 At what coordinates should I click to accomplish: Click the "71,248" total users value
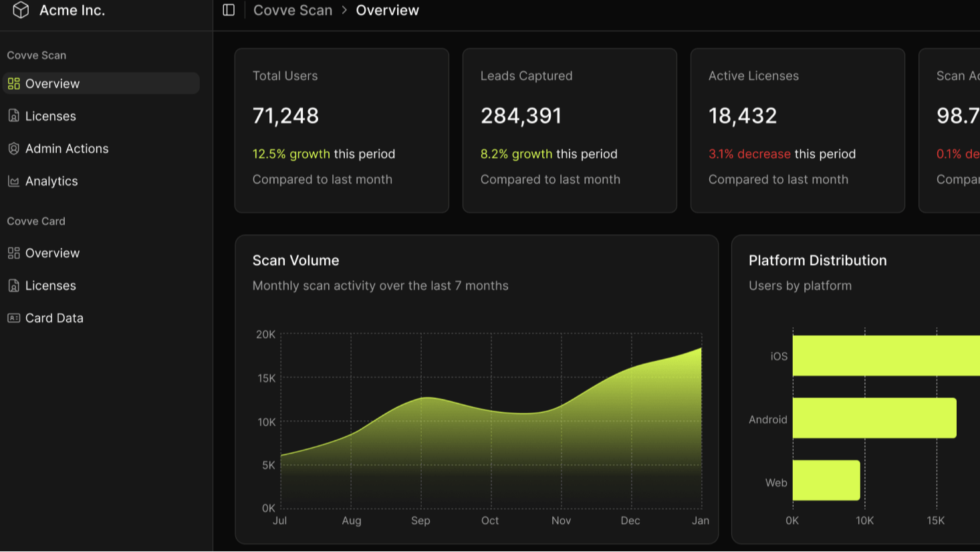pyautogui.click(x=286, y=116)
